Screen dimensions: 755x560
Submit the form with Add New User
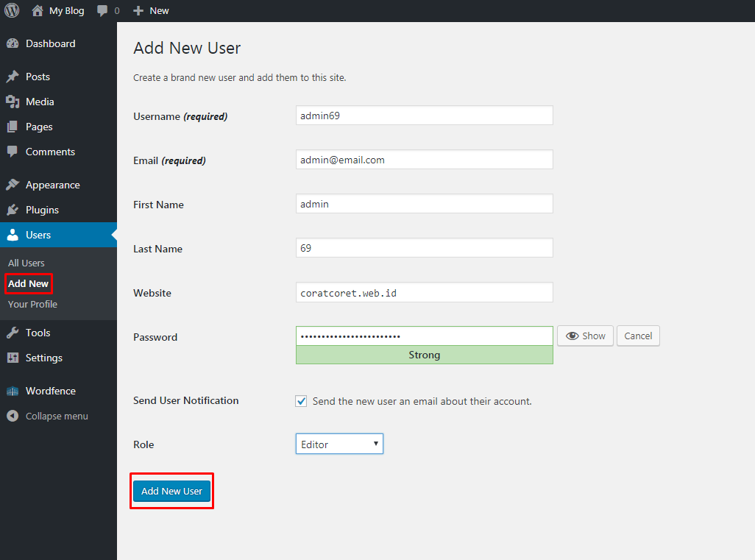pos(171,492)
